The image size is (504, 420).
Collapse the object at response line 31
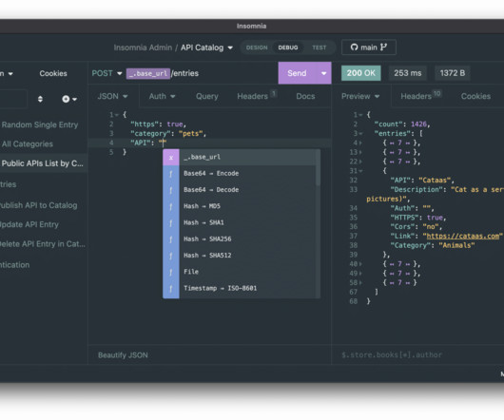[361, 171]
